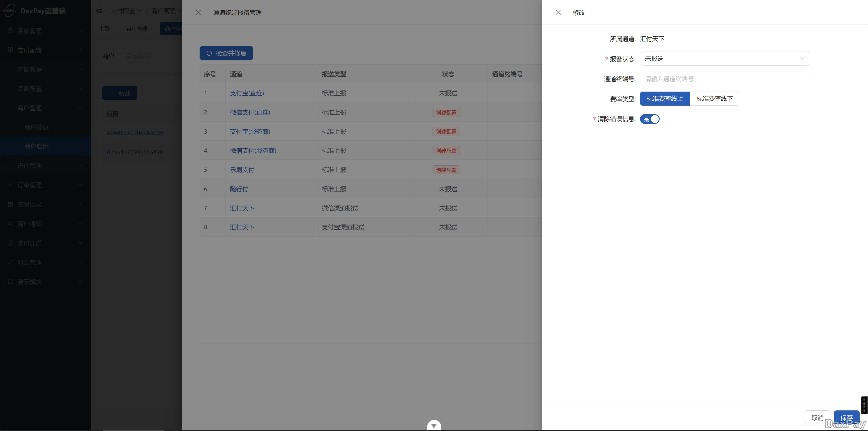Click the 演示模块 grid icon
This screenshot has height=431, width=868.
(x=10, y=282)
